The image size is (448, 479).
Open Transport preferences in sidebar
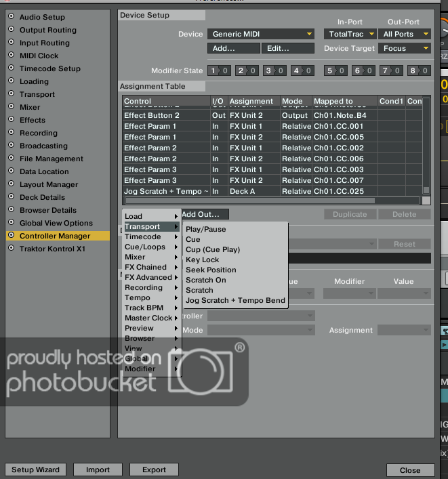[37, 94]
